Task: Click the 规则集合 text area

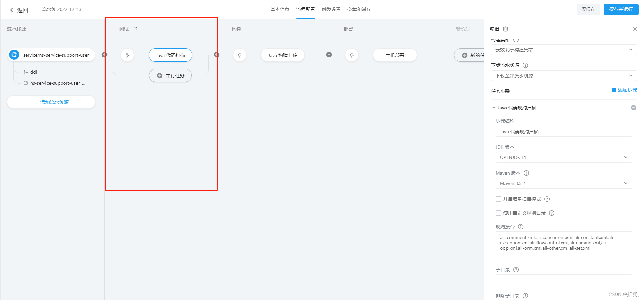Action: coord(564,245)
